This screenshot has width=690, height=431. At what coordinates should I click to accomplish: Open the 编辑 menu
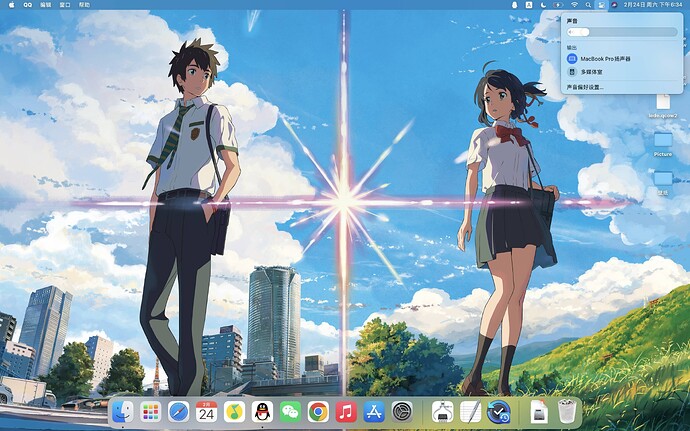coord(46,5)
